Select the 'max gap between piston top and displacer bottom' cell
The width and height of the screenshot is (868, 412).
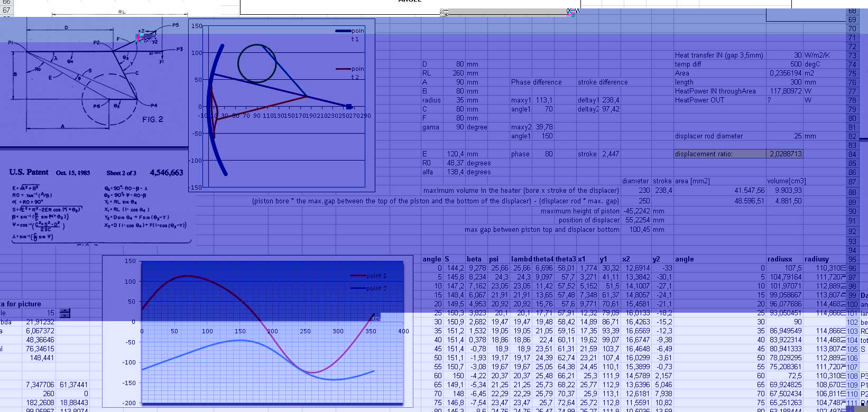point(542,230)
